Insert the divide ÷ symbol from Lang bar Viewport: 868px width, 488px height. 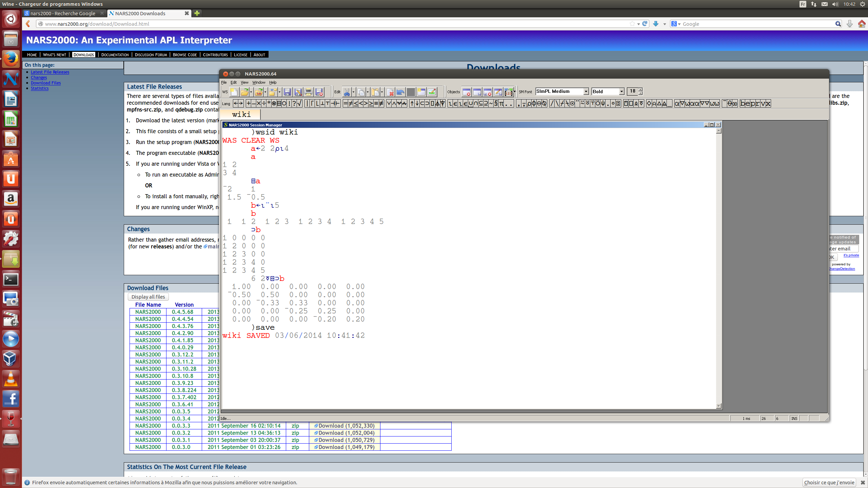tap(264, 103)
